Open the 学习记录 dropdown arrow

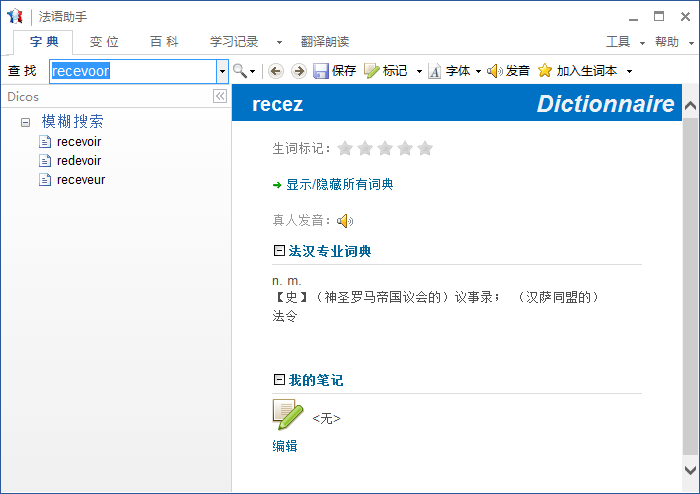(x=279, y=42)
